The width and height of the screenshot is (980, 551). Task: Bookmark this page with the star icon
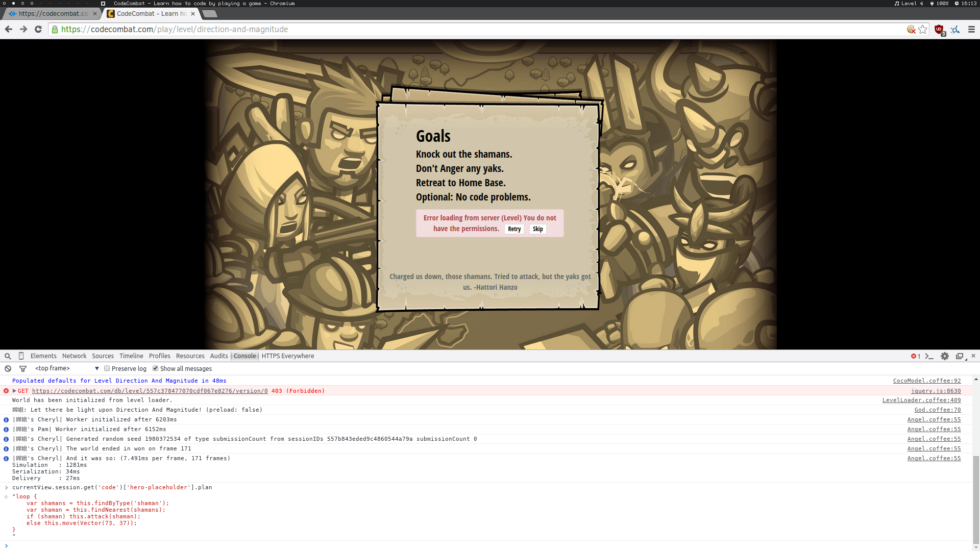pos(923,30)
